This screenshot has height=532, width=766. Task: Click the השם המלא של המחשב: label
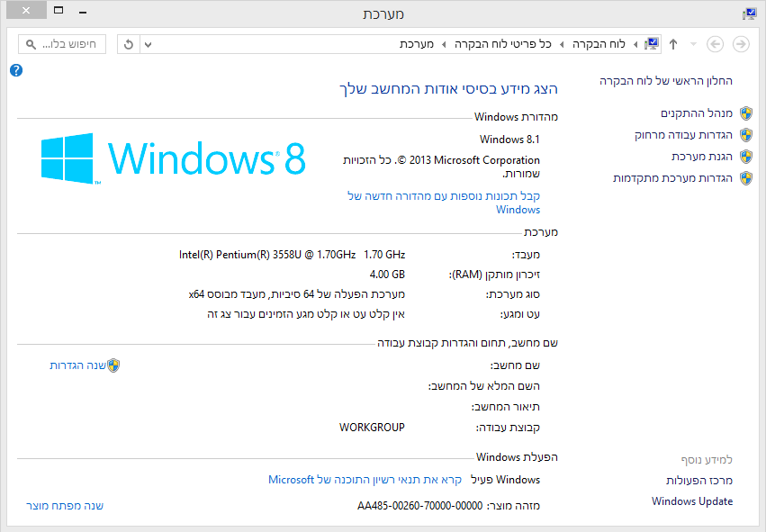point(484,386)
